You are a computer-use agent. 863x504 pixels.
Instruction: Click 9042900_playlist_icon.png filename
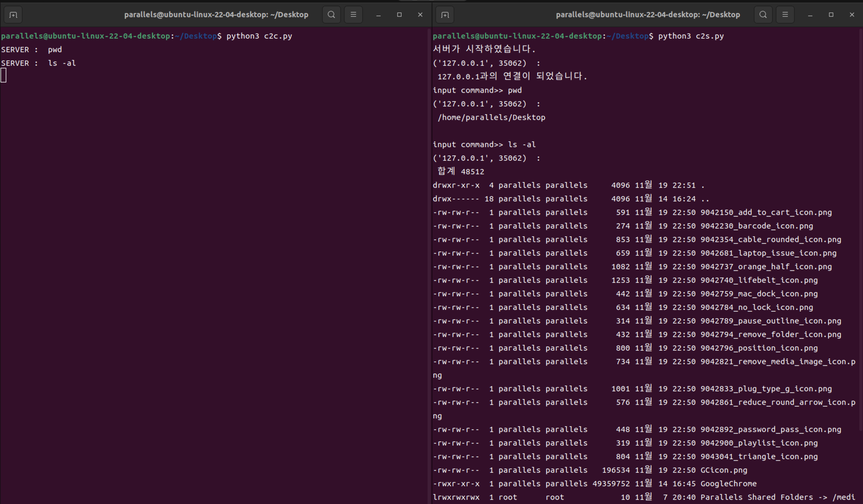click(759, 443)
